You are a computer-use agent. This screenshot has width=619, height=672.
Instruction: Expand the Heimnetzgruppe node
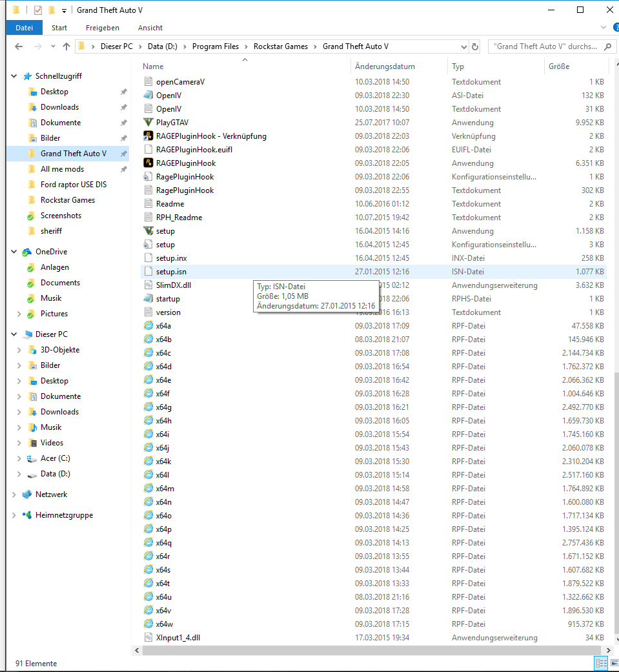pos(14,515)
